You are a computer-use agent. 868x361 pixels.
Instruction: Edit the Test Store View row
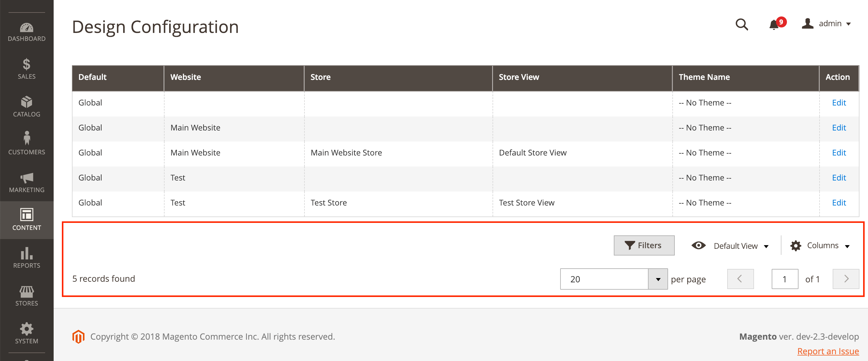click(839, 202)
